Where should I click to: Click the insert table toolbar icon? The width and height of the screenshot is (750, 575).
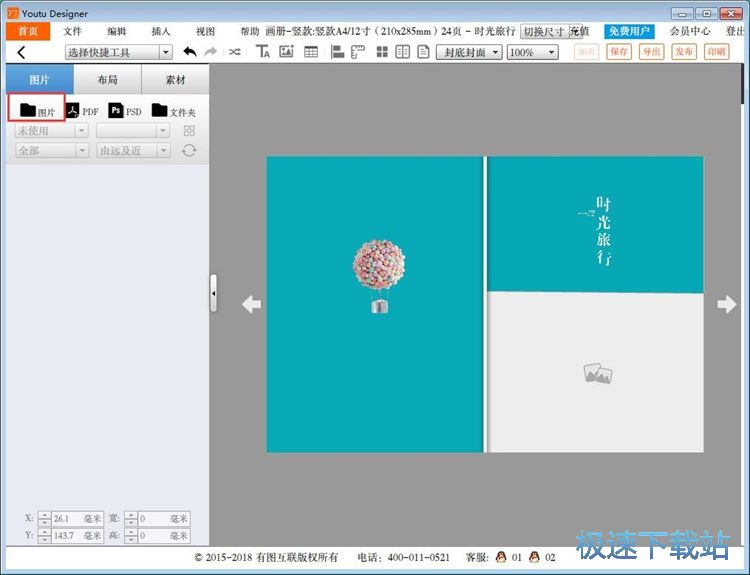tap(311, 52)
